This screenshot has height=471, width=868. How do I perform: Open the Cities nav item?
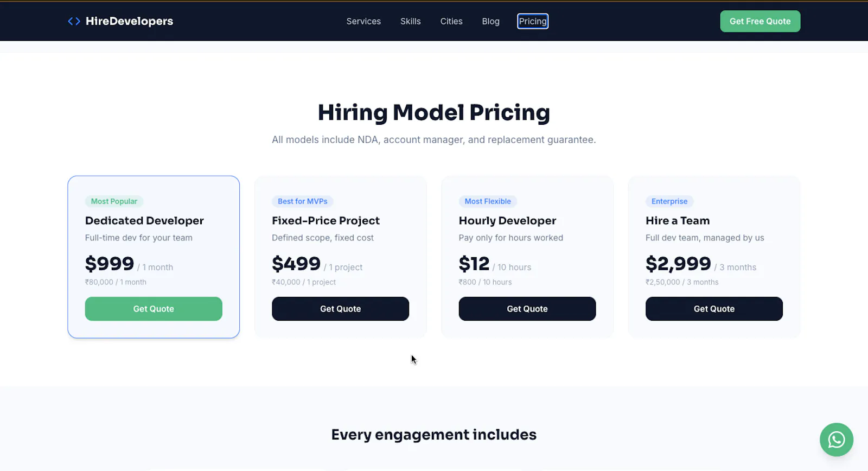coord(451,21)
